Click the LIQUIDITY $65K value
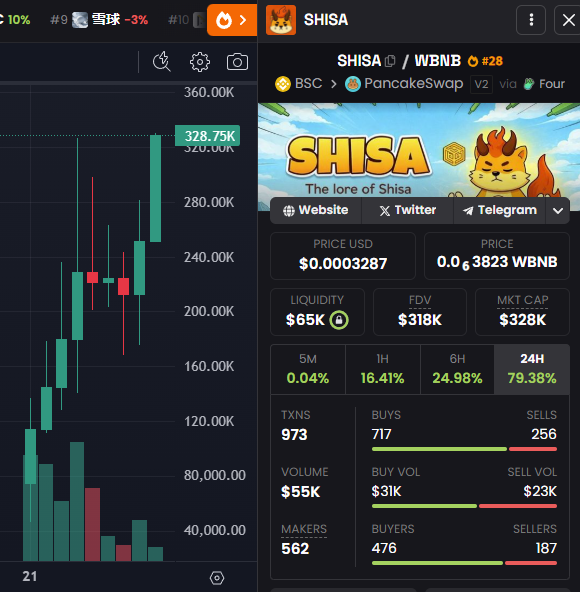 coord(305,320)
